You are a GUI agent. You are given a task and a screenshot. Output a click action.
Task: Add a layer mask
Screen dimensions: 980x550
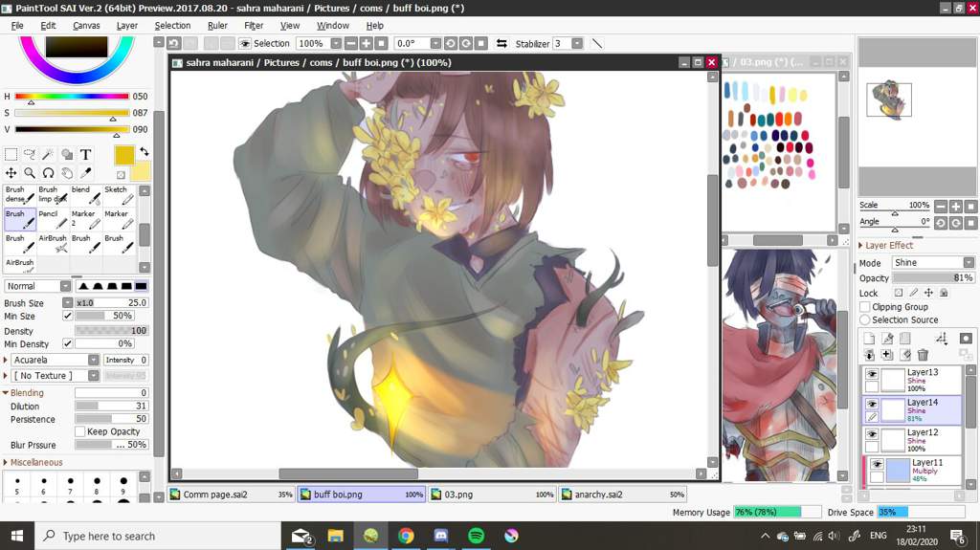(966, 338)
